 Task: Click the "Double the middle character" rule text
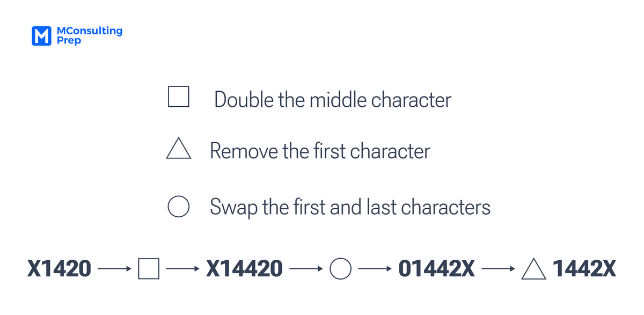point(332,100)
